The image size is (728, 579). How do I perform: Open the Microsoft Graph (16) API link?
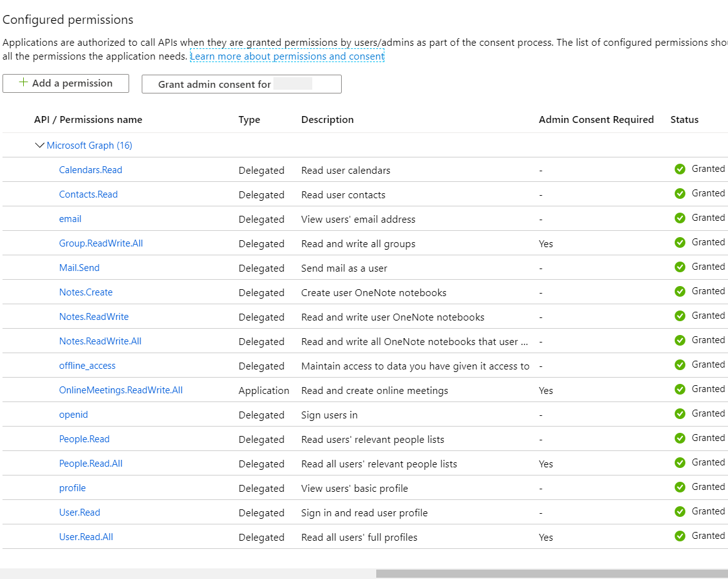pyautogui.click(x=89, y=146)
